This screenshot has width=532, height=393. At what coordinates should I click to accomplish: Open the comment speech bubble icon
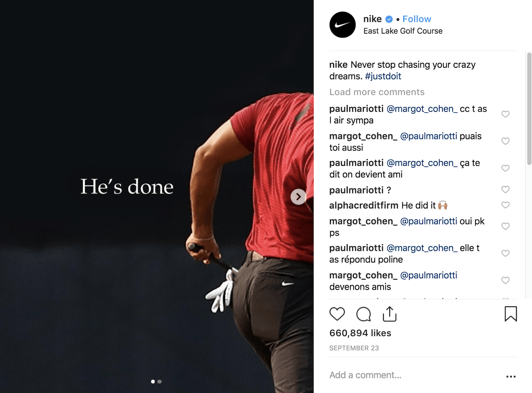[x=363, y=314]
